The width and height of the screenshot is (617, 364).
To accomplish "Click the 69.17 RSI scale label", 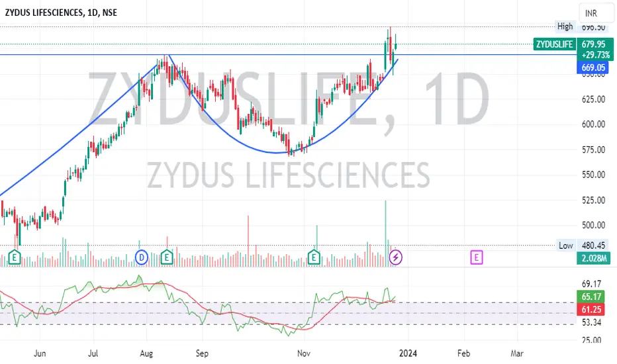I will (591, 284).
